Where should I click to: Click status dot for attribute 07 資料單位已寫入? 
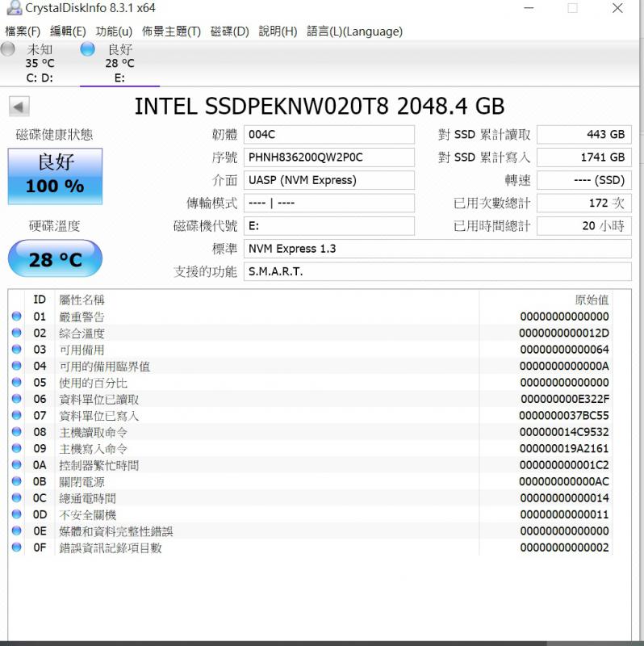pos(16,415)
